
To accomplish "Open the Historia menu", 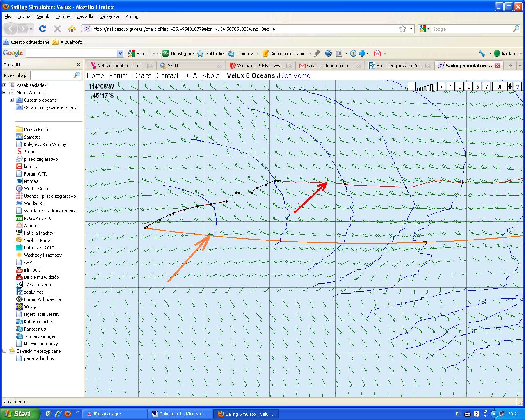I will (x=63, y=16).
